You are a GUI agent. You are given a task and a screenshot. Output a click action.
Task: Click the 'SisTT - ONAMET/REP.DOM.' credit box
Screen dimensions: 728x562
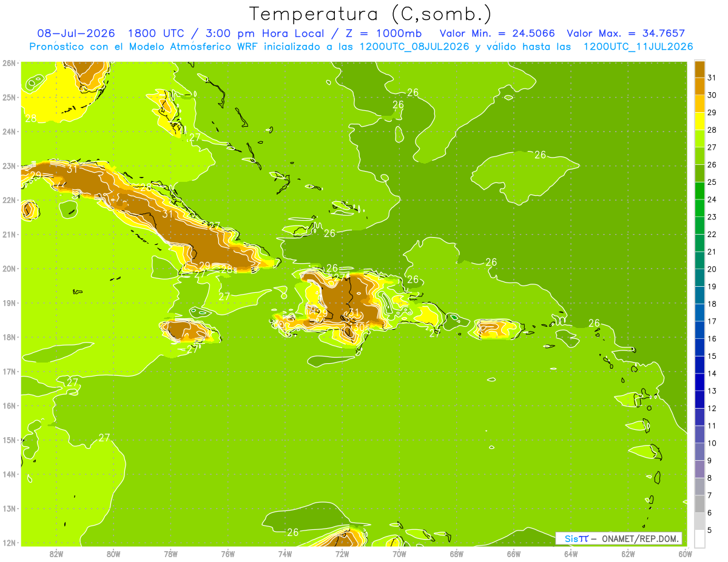pos(619,538)
